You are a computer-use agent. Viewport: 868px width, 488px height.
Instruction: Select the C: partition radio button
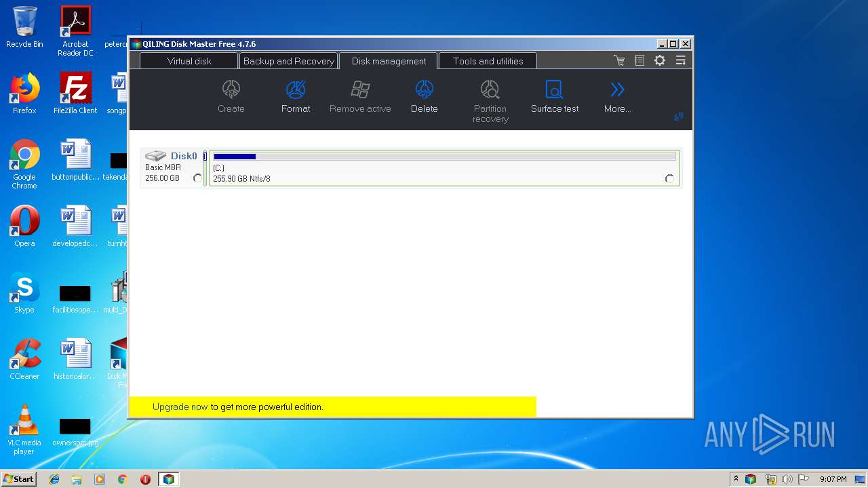pos(670,179)
